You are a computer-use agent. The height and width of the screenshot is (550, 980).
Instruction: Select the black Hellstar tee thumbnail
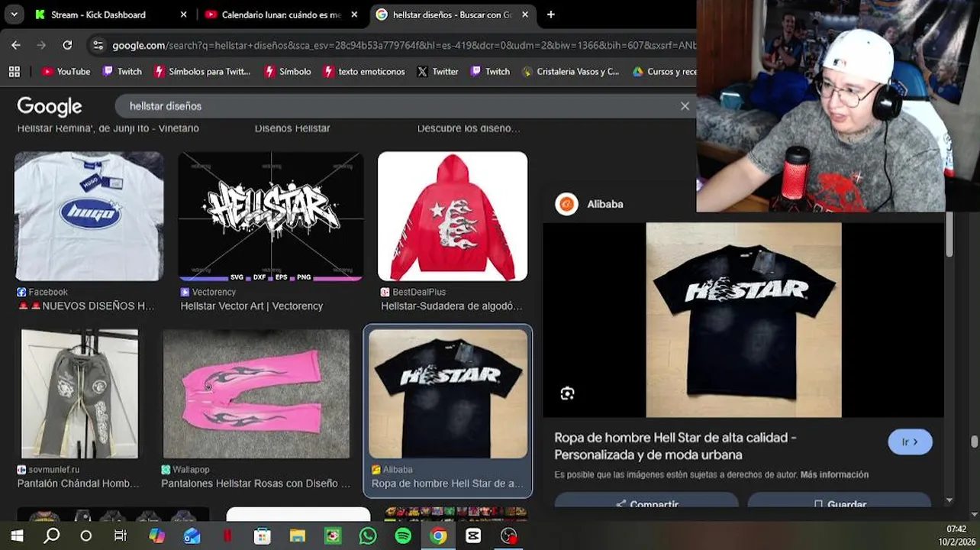tap(448, 393)
